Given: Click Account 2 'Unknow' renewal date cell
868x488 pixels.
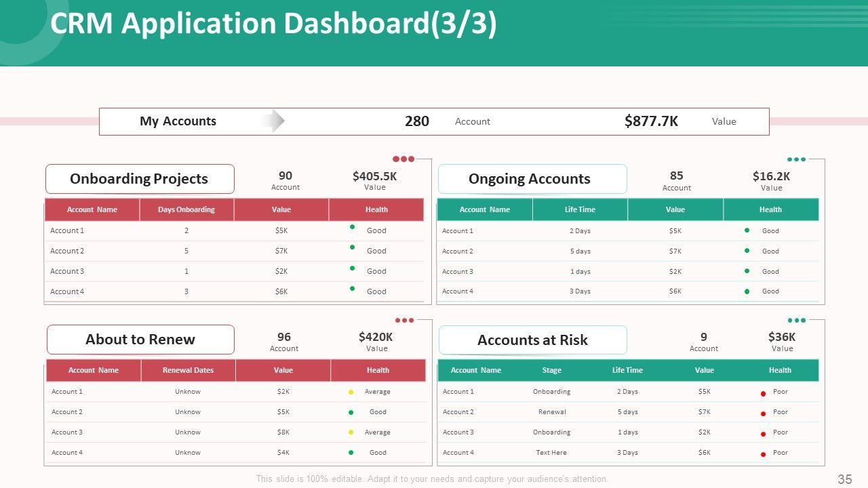Looking at the screenshot, I should pyautogui.click(x=188, y=411).
